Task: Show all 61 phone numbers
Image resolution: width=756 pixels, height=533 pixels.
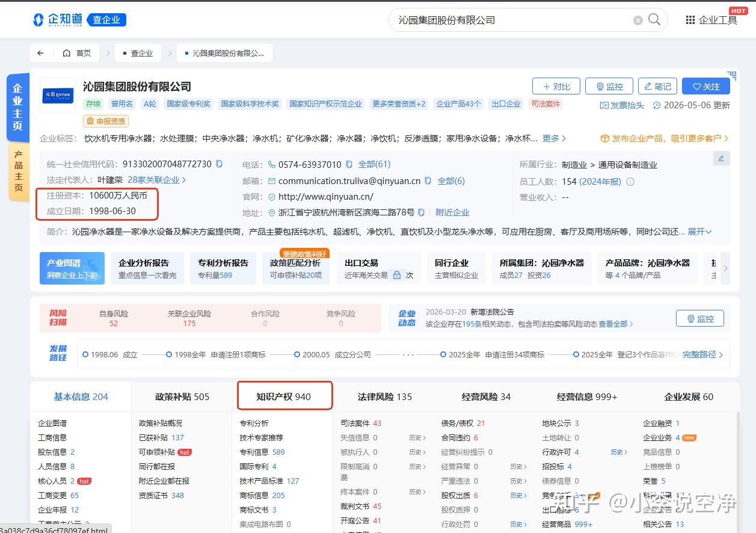Action: click(x=374, y=164)
